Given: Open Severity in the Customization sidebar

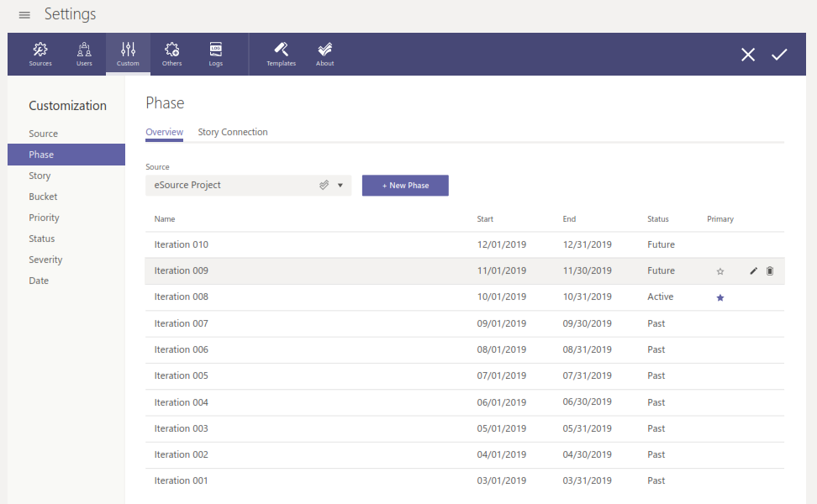Looking at the screenshot, I should (45, 260).
